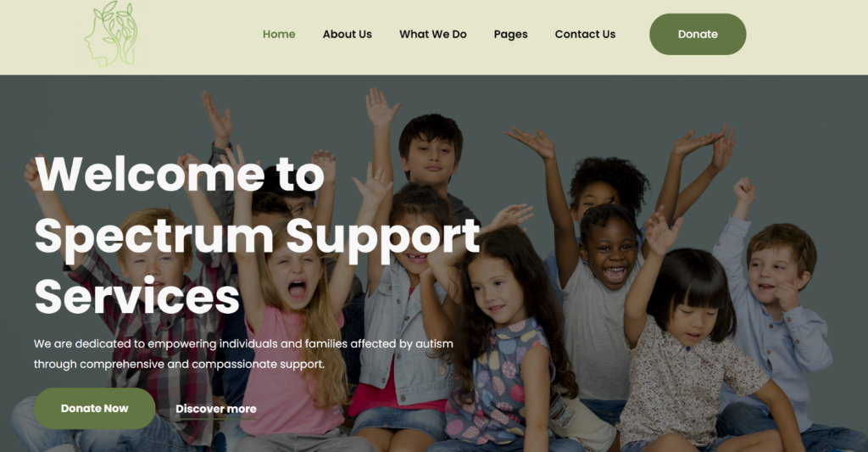Go to the Home nav link
Screen dimensions: 868x452
(278, 34)
